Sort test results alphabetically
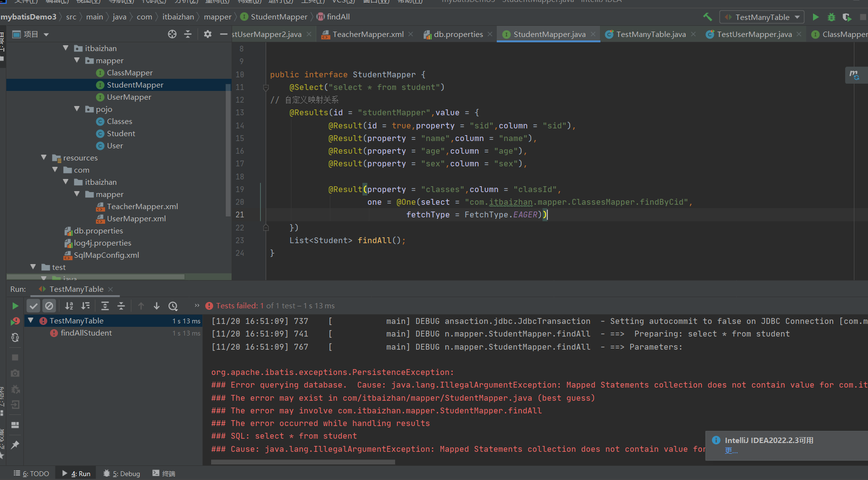This screenshot has height=480, width=868. coord(69,306)
